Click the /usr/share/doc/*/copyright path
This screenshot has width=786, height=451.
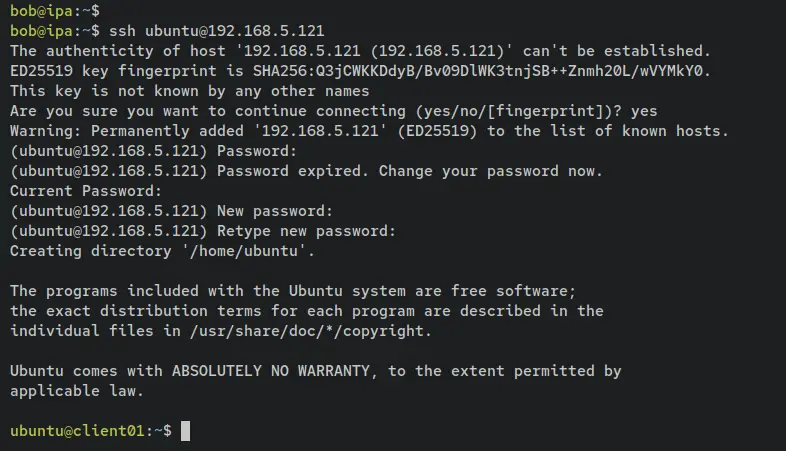coord(307,331)
